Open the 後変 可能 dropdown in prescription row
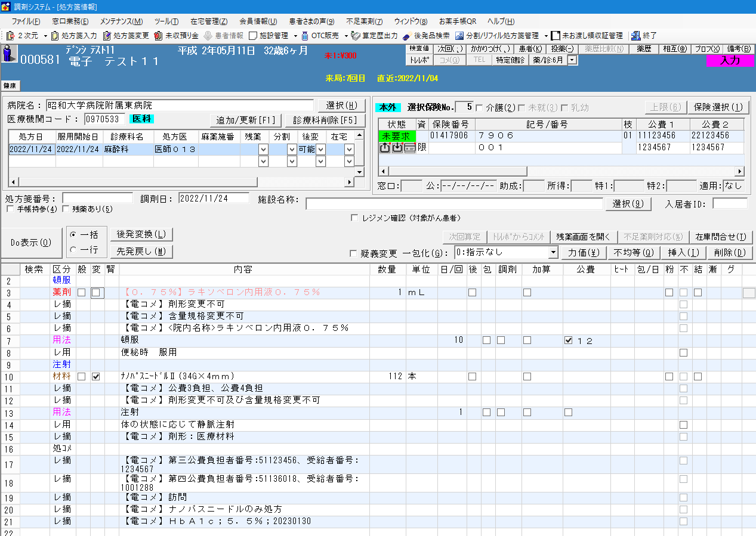Image resolution: width=756 pixels, height=536 pixels. tap(321, 150)
